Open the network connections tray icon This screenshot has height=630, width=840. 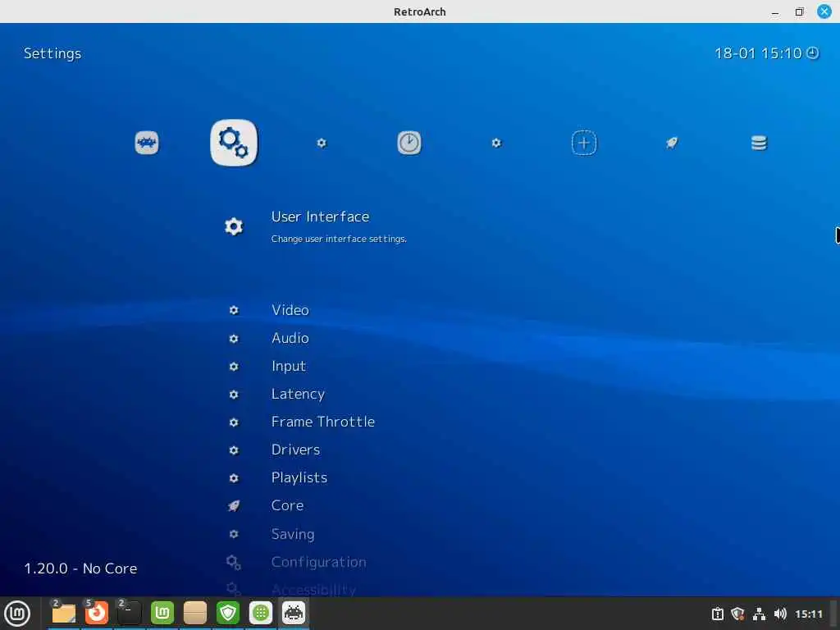coord(759,614)
